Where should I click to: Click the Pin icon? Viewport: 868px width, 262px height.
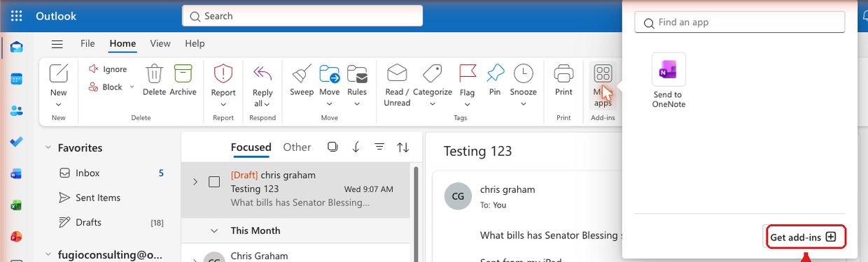pos(495,73)
